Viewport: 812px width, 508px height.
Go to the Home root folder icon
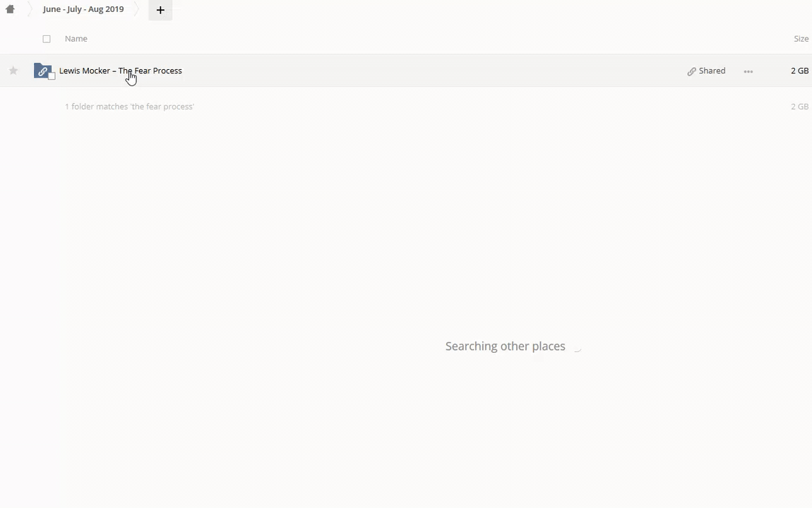[10, 9]
